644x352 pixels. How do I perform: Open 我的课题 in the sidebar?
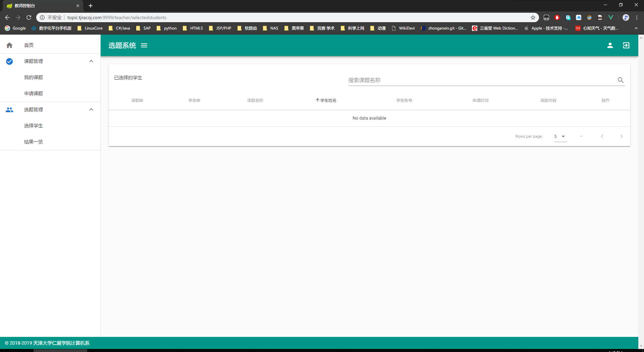point(50,77)
